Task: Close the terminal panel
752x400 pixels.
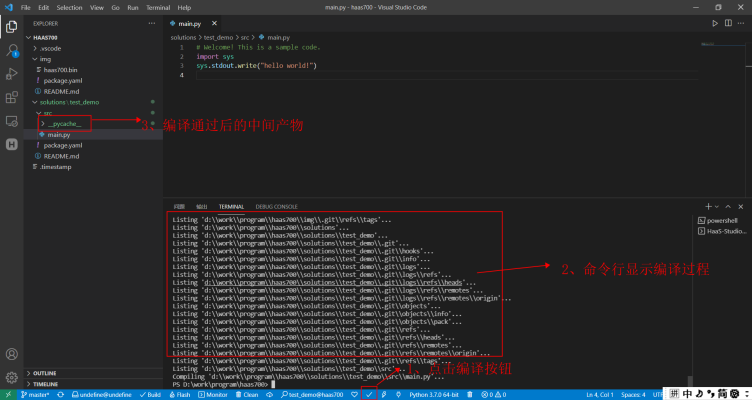Action: pyautogui.click(x=741, y=206)
